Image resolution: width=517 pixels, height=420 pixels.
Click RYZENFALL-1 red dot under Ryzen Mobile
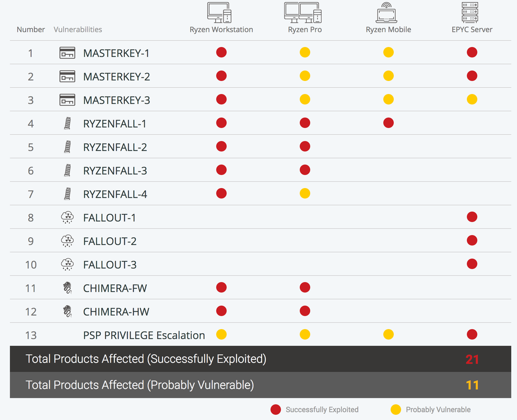[x=389, y=123]
